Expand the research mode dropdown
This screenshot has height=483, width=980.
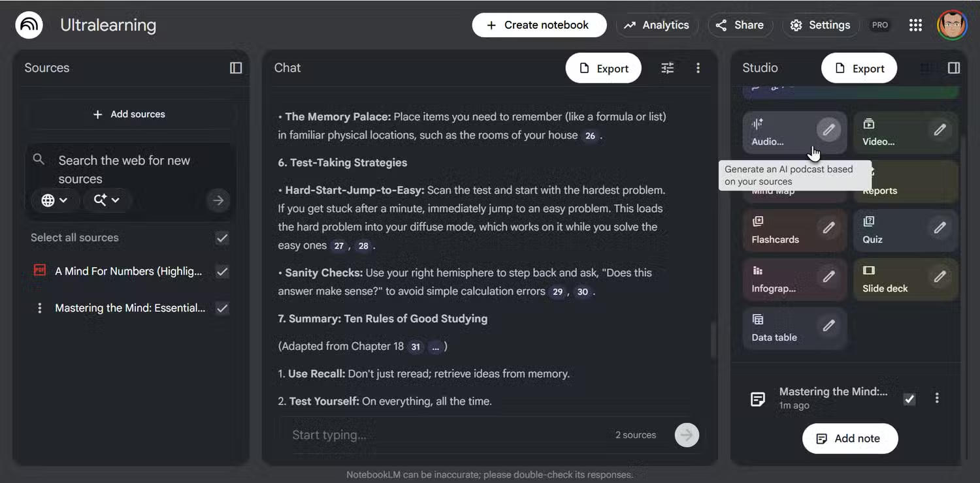pyautogui.click(x=106, y=200)
